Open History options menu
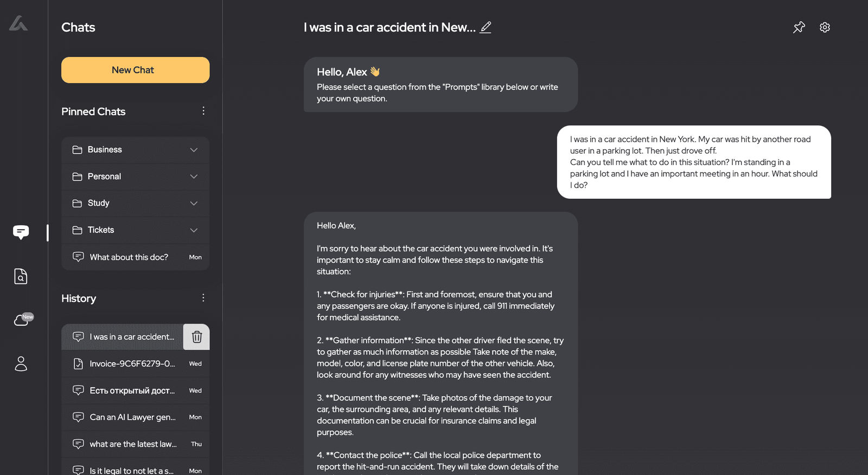This screenshot has width=868, height=475. pyautogui.click(x=203, y=298)
